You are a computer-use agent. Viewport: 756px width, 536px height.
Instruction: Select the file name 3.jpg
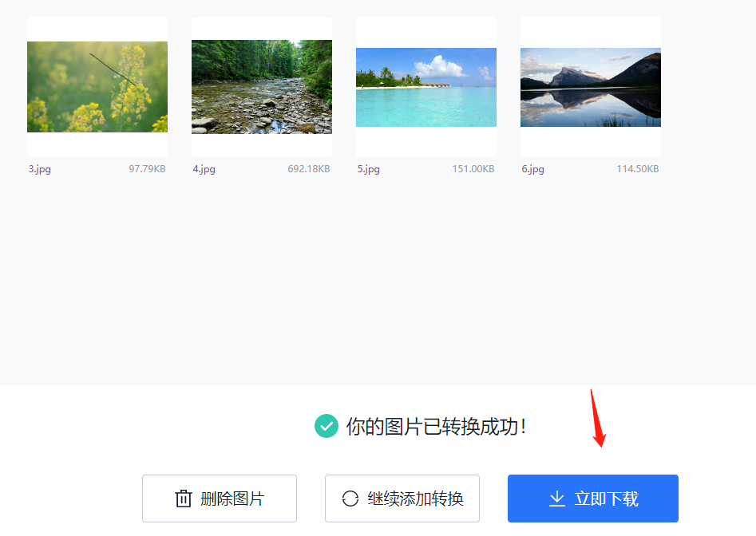[40, 169]
